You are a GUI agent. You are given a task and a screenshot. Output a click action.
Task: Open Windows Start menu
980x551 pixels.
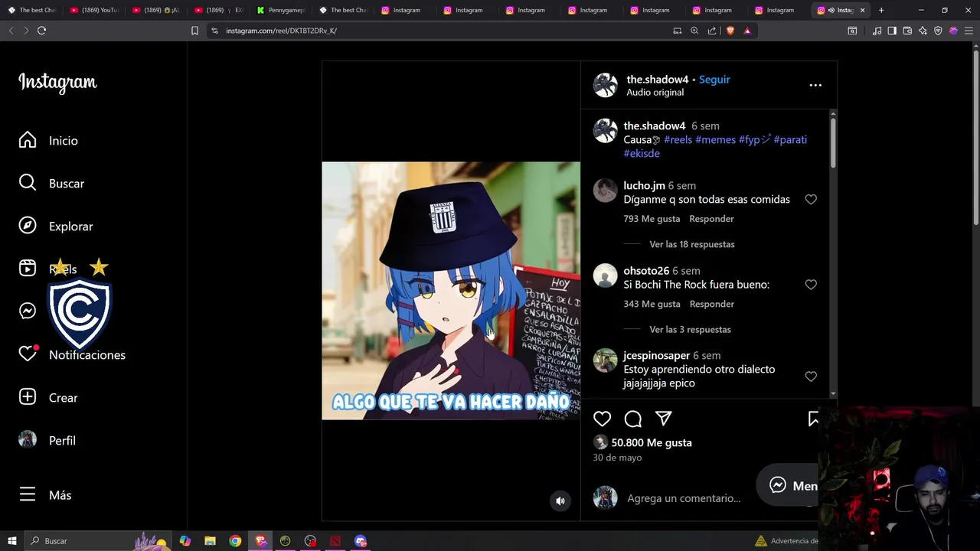[11, 541]
